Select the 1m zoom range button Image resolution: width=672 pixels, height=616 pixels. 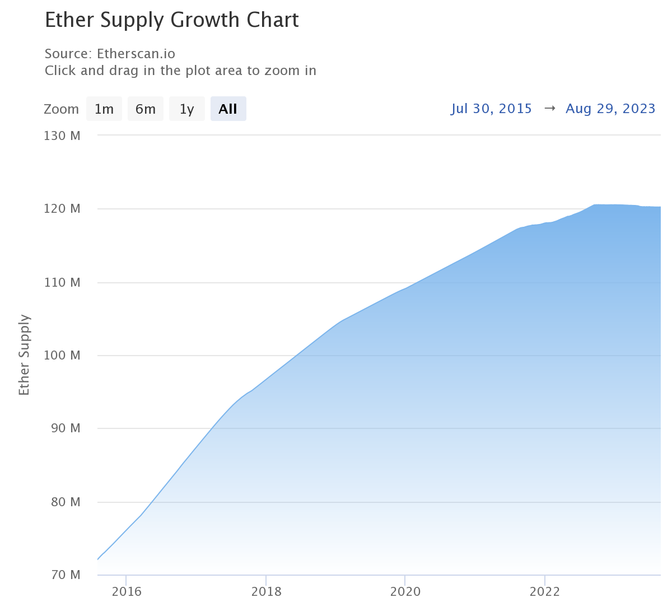[x=104, y=109]
